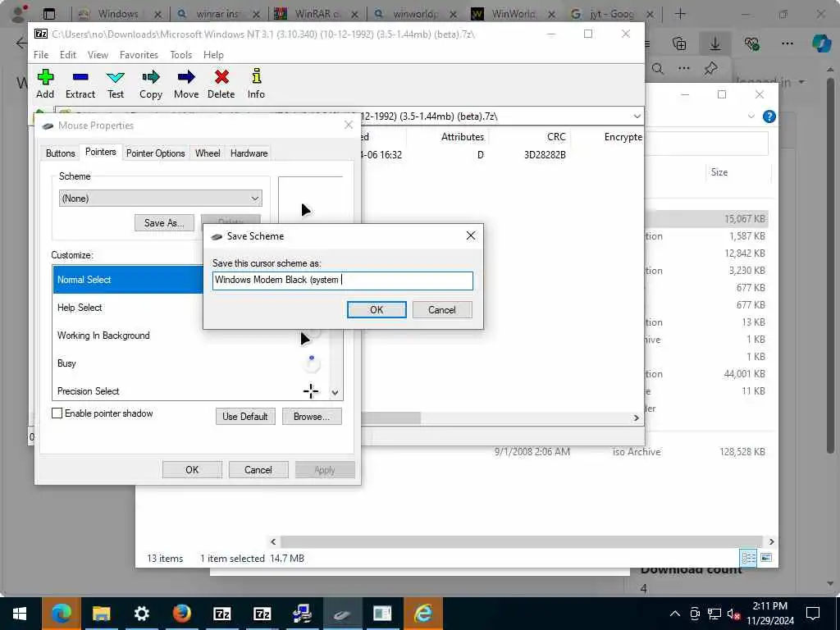Image resolution: width=840 pixels, height=630 pixels.
Task: Switch to the Buttons tab
Action: [x=60, y=153]
